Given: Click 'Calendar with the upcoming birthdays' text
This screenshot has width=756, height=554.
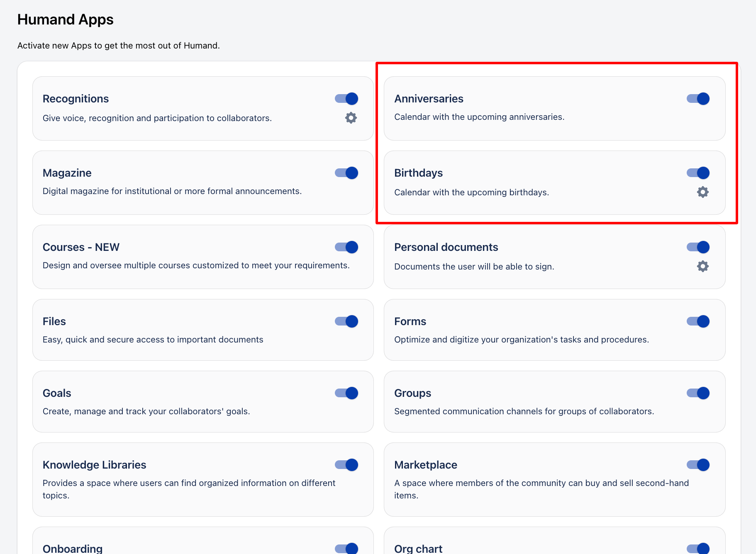Looking at the screenshot, I should click(x=472, y=192).
